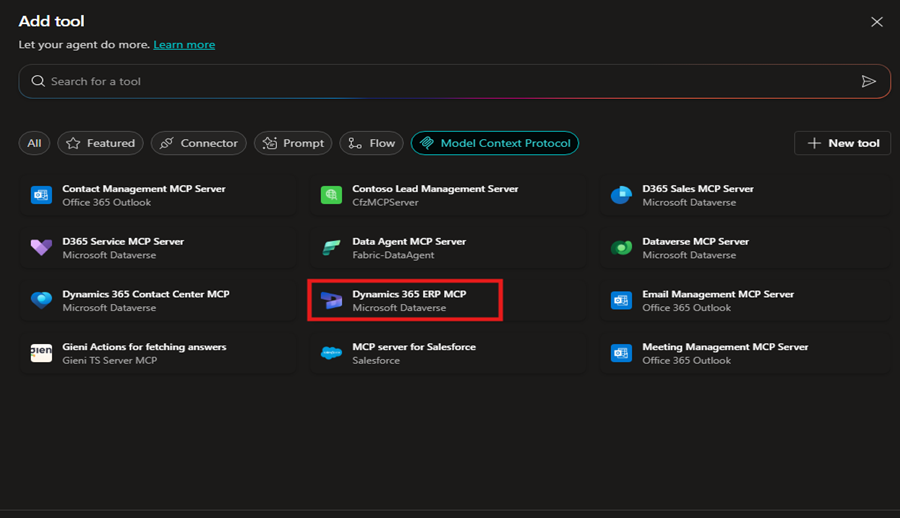Screen dimensions: 900x518
Task: Select the Featured filter tab
Action: coord(100,143)
